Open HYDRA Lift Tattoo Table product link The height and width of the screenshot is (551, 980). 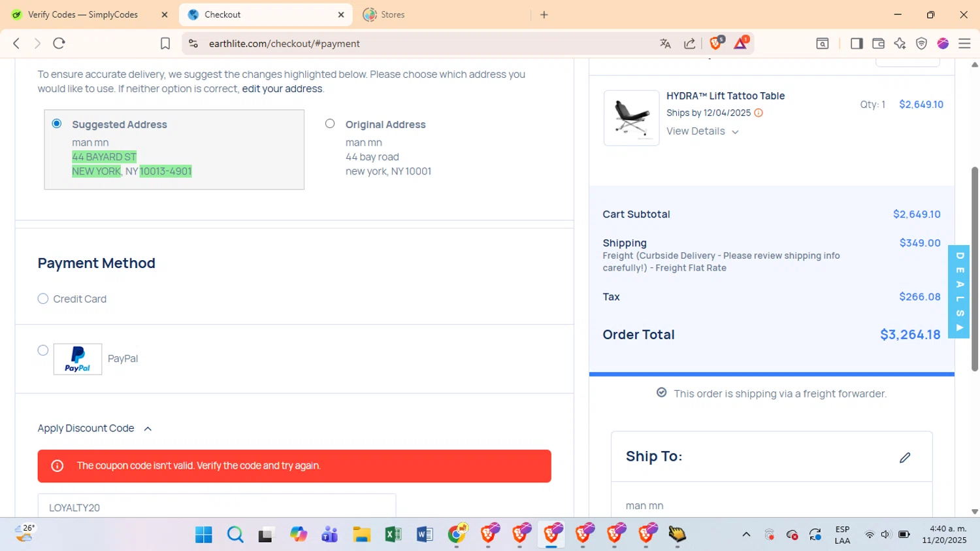pos(725,96)
